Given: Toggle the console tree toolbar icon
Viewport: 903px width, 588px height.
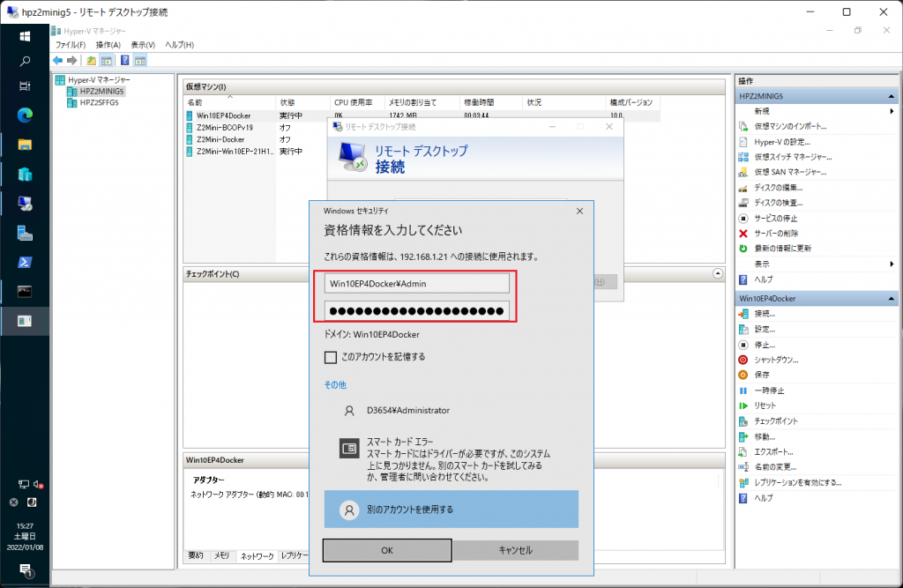Looking at the screenshot, I should (x=107, y=61).
